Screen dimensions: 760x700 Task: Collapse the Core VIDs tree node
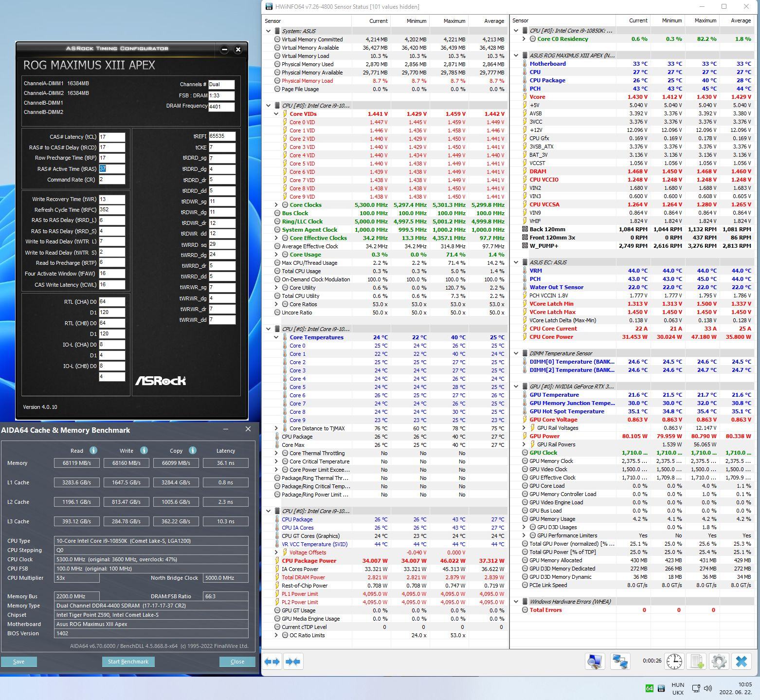click(x=276, y=114)
